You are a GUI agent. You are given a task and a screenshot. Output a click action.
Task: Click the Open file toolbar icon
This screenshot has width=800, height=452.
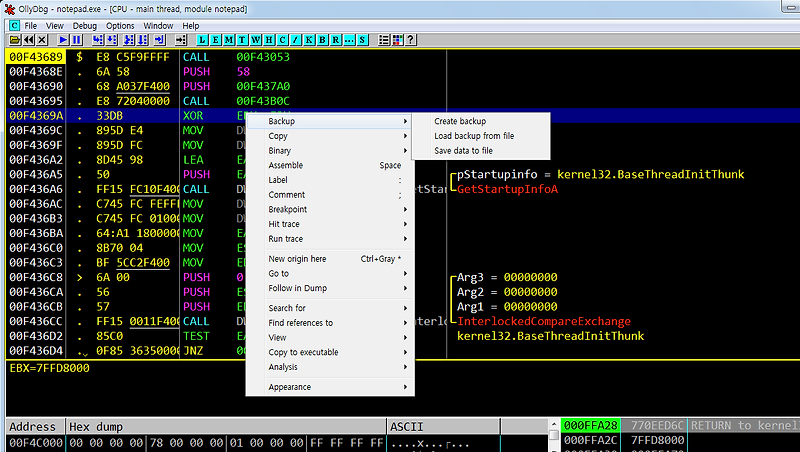point(15,40)
